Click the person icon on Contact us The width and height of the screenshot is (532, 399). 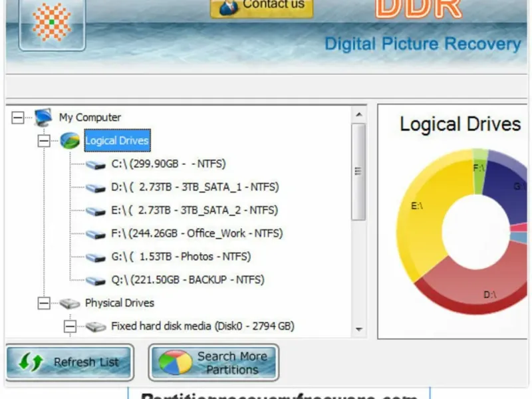coord(228,7)
